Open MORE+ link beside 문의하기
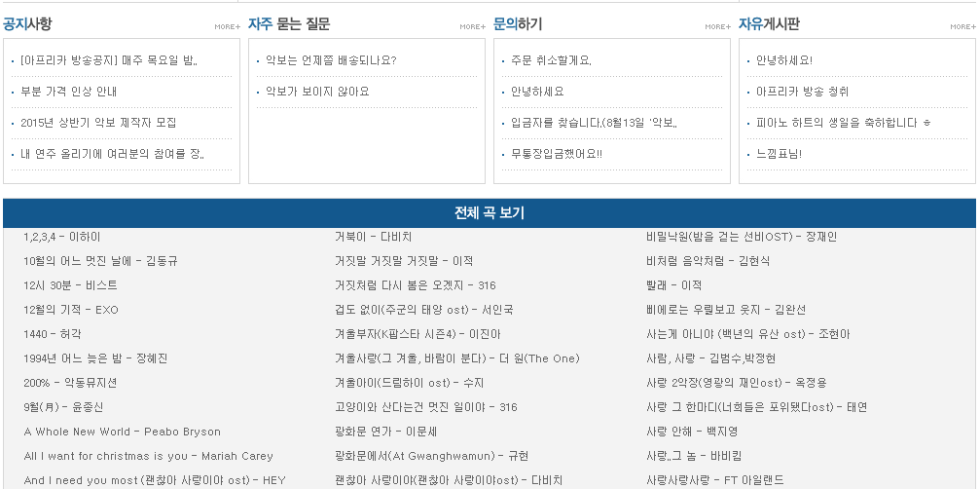This screenshot has height=489, width=980. 717,27
